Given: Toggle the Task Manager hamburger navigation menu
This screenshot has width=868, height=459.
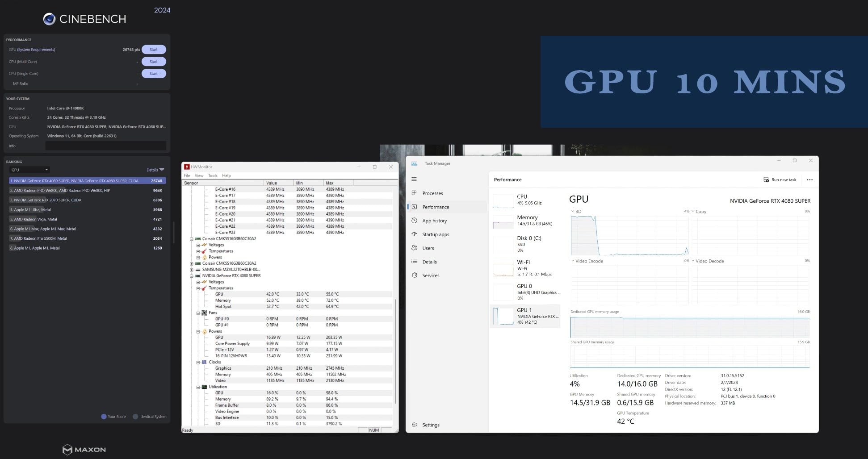Looking at the screenshot, I should coord(414,179).
